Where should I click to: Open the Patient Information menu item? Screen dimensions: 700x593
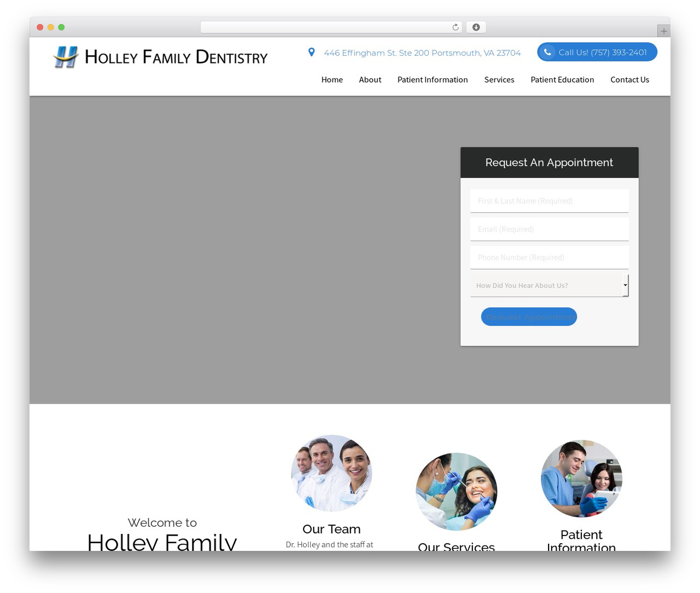(433, 80)
